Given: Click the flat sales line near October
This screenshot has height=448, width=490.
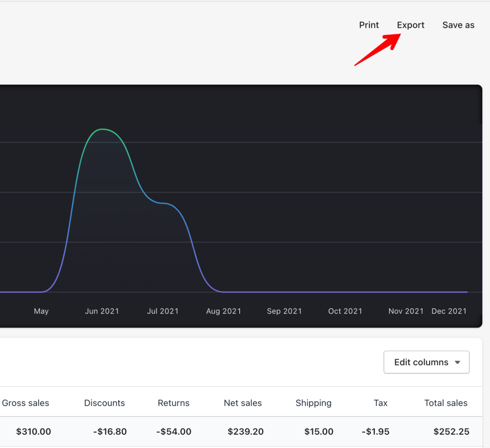Looking at the screenshot, I should click(x=345, y=292).
